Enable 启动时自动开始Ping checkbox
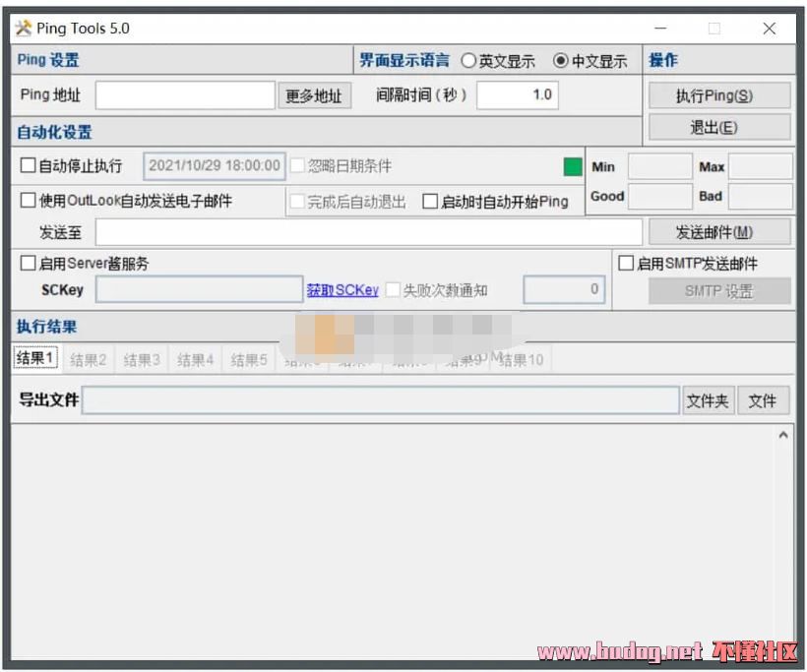The image size is (807, 672). tap(430, 202)
